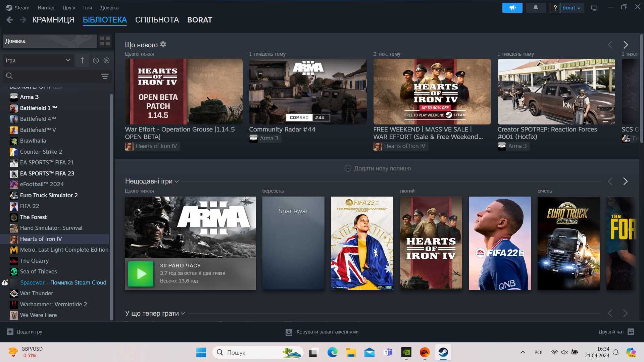Open File Explorer from taskbar
The width and height of the screenshot is (644, 362).
point(351,353)
